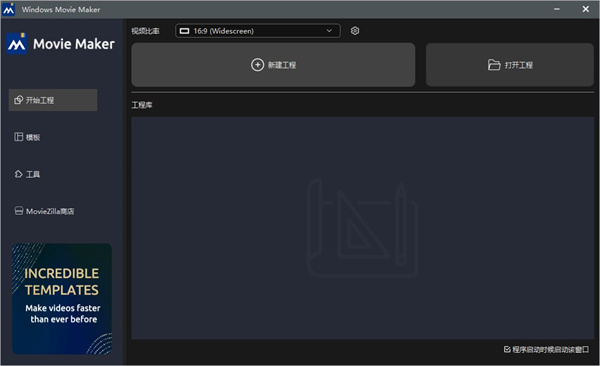The width and height of the screenshot is (600, 366).
Task: Click the 新建工程 new project button
Action: tap(273, 65)
